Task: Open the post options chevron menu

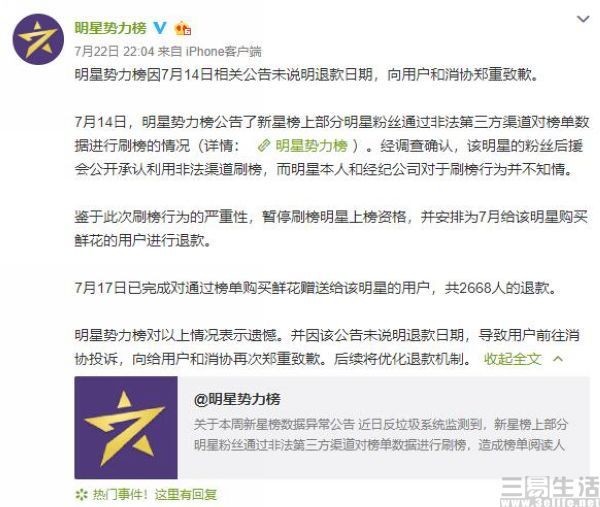Action: [x=582, y=19]
